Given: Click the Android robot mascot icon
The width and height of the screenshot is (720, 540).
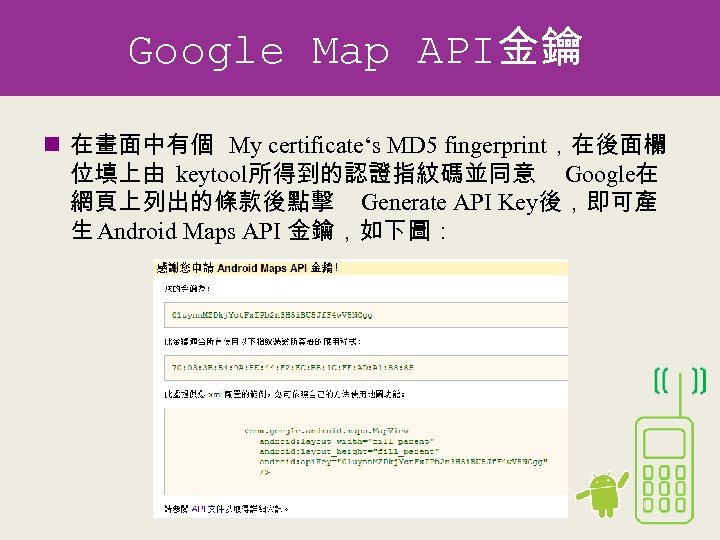Looking at the screenshot, I should (602, 494).
